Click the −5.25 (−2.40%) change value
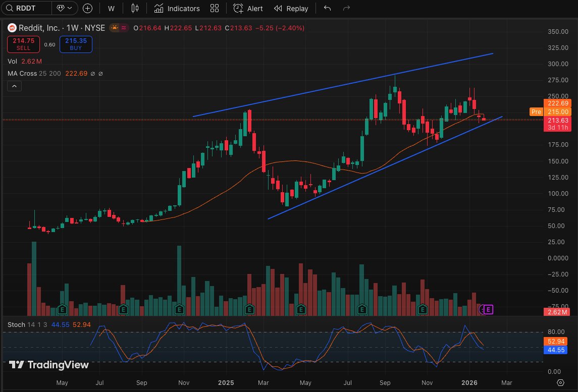 pos(280,28)
